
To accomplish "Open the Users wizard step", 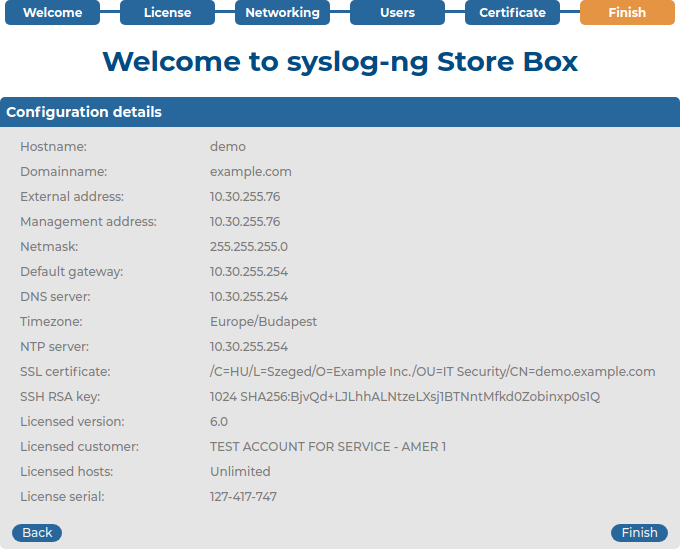I will 397,13.
